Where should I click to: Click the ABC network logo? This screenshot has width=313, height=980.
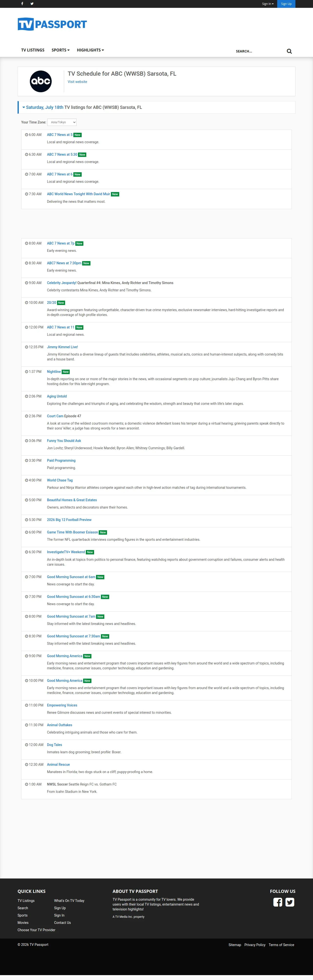click(41, 82)
